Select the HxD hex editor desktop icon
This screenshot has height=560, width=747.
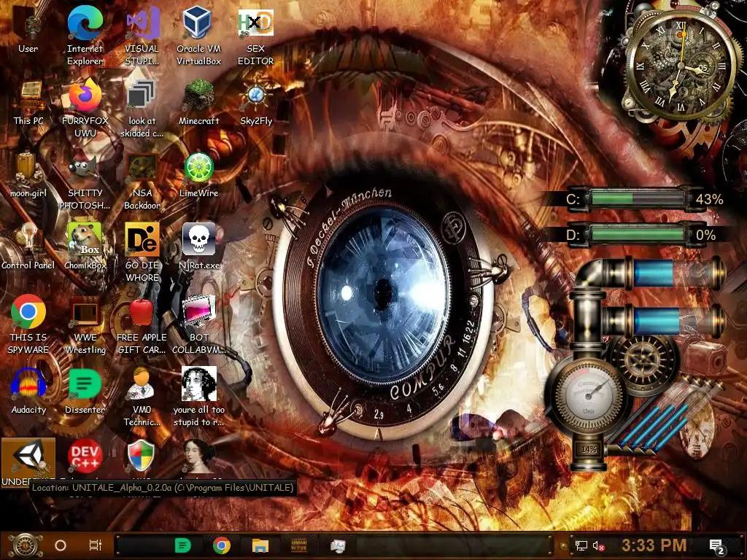pos(256,36)
